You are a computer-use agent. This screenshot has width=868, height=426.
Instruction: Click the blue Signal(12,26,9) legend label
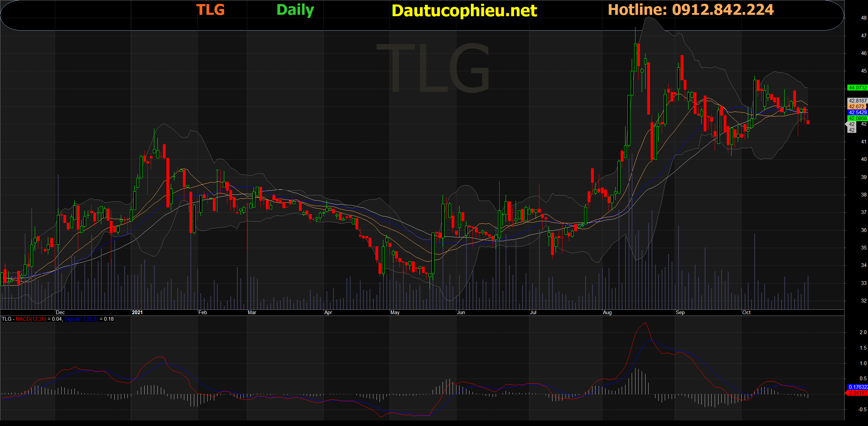(81, 319)
